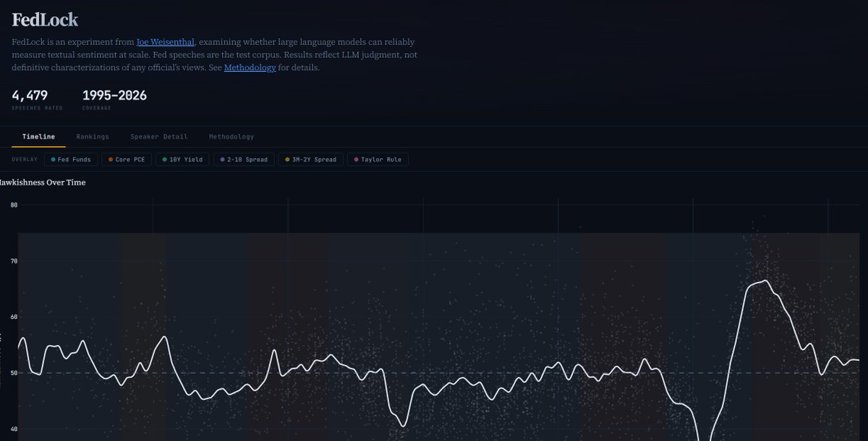868x441 pixels.
Task: Enable the Core PCE overlay
Action: [127, 159]
